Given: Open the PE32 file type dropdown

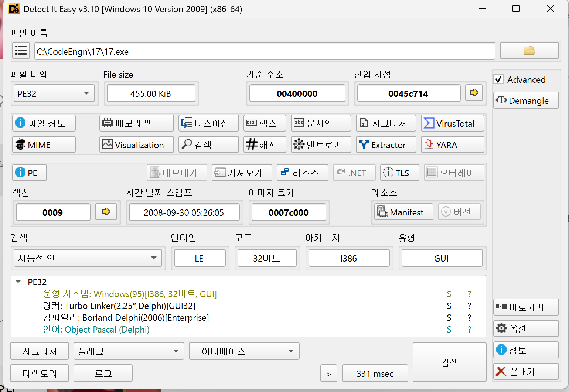Looking at the screenshot, I should pos(54,93).
